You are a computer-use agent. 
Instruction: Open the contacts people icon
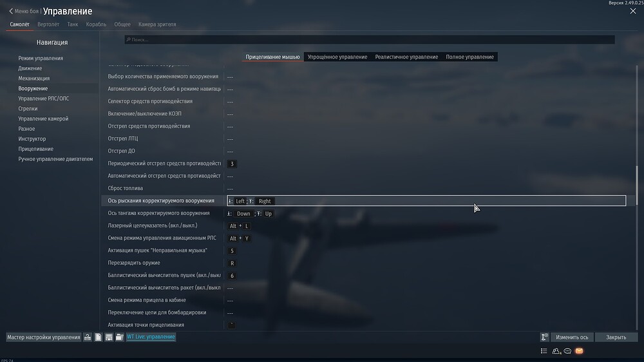tap(556, 351)
